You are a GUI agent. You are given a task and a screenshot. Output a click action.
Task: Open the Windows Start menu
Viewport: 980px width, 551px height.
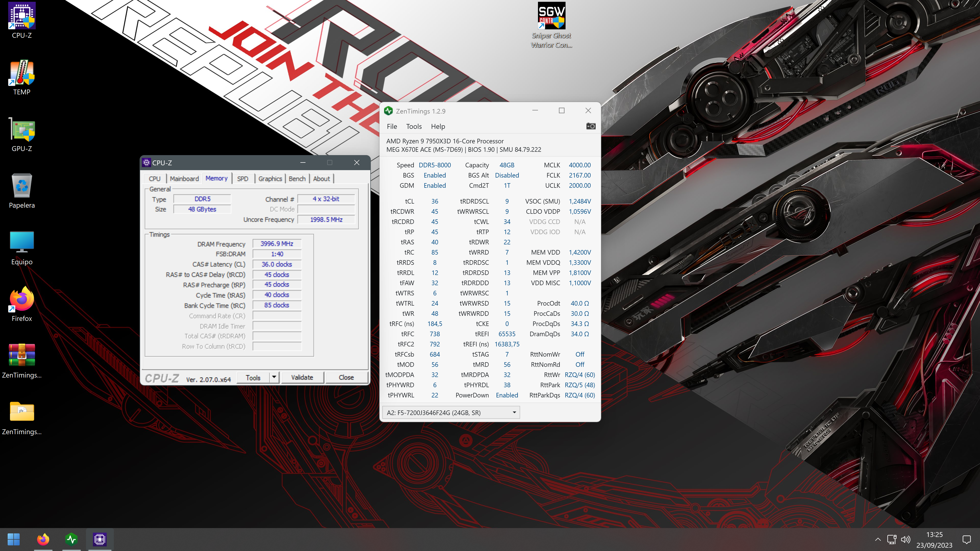(x=14, y=539)
